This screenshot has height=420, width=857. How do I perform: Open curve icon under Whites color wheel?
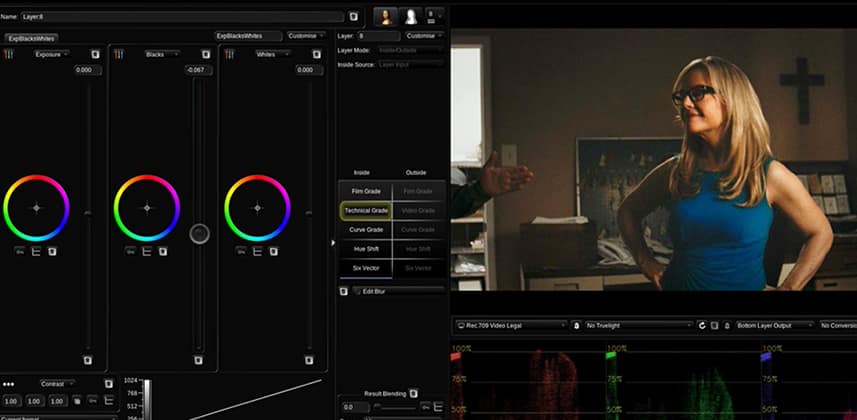coord(257,252)
